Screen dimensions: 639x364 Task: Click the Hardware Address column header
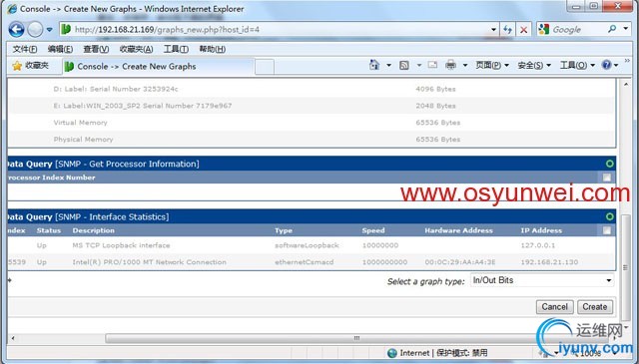458,230
